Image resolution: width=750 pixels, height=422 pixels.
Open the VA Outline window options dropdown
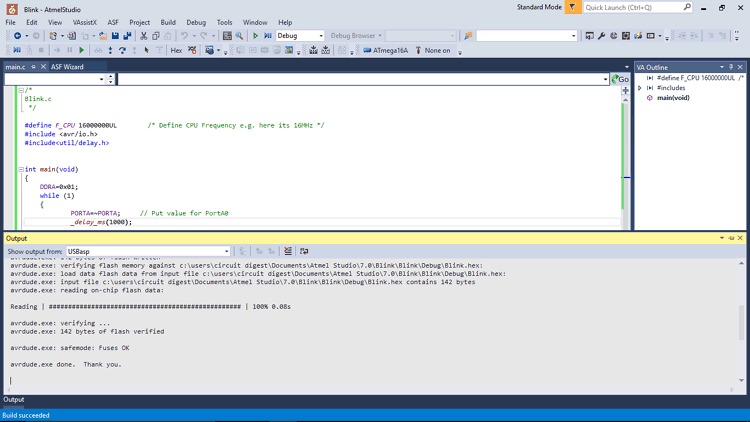point(722,67)
